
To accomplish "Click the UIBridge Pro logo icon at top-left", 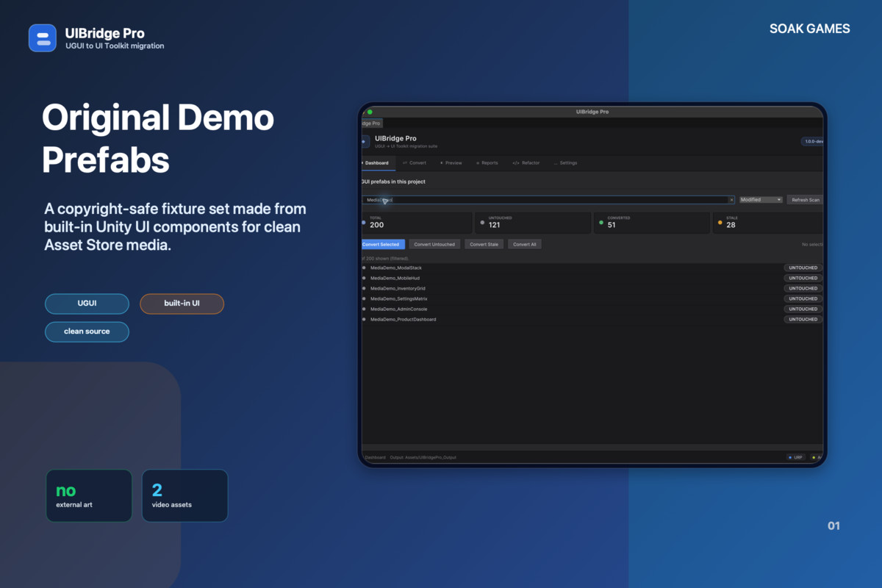I will pos(43,38).
